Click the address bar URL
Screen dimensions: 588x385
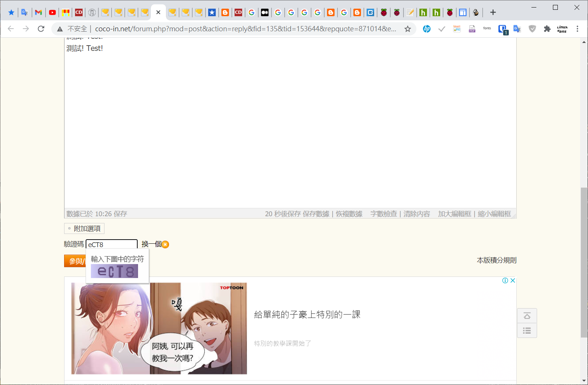click(x=245, y=29)
